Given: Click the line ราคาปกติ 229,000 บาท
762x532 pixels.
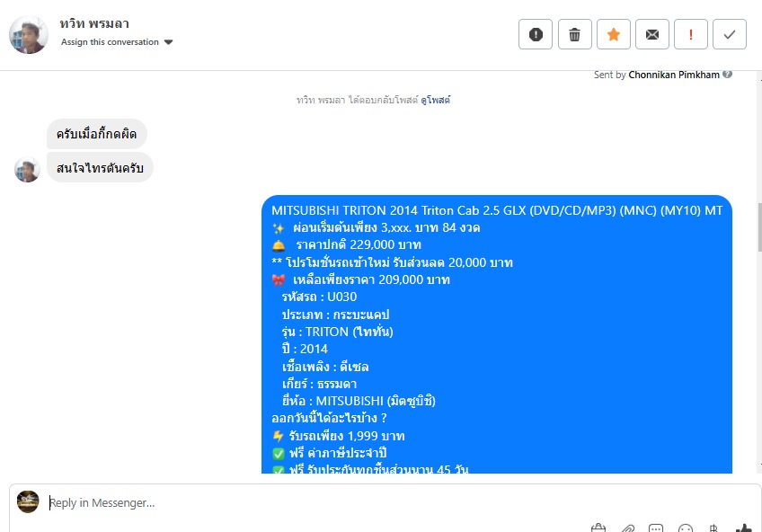Looking at the screenshot, I should click(347, 244).
